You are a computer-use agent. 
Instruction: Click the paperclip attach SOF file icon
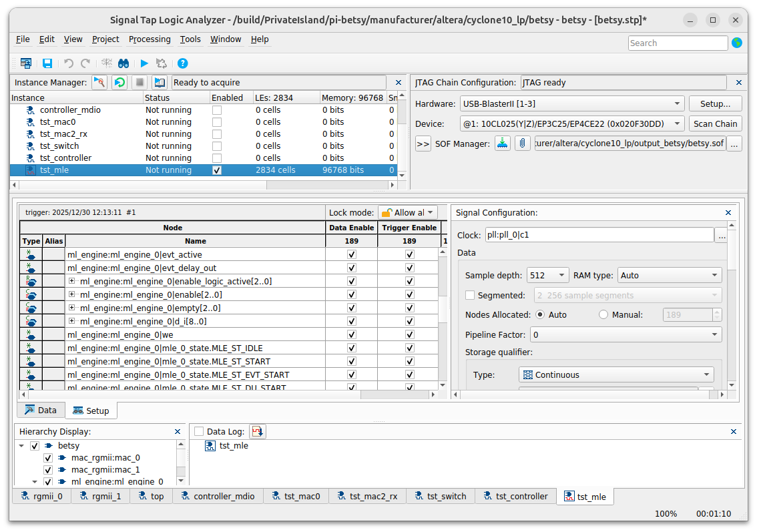pyautogui.click(x=523, y=144)
